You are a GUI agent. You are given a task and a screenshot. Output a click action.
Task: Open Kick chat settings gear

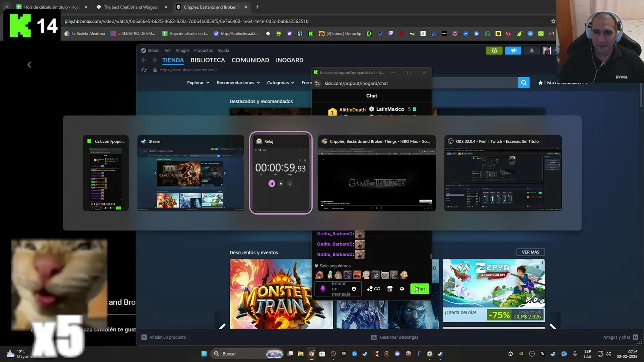(402, 289)
